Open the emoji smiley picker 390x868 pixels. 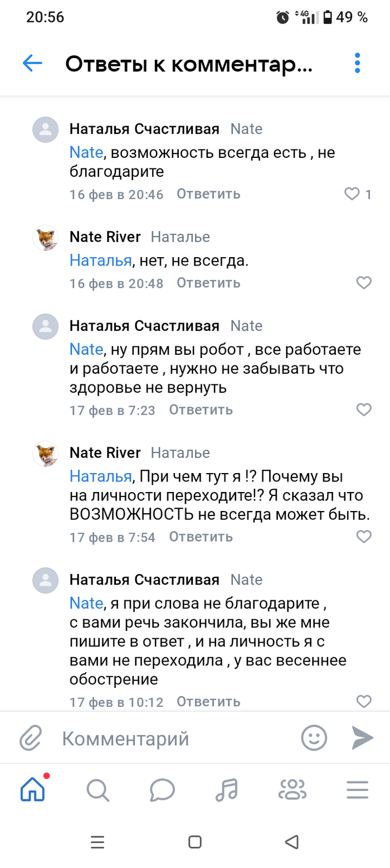[314, 738]
